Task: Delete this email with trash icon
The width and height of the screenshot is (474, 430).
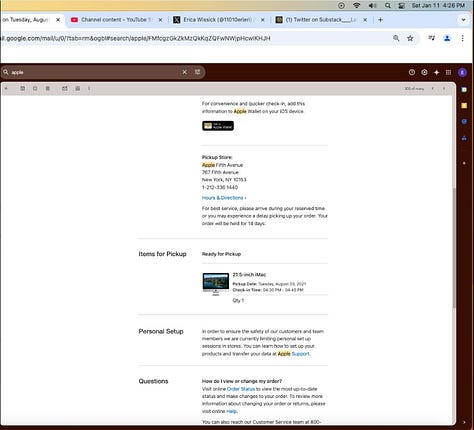Action: coord(48,88)
